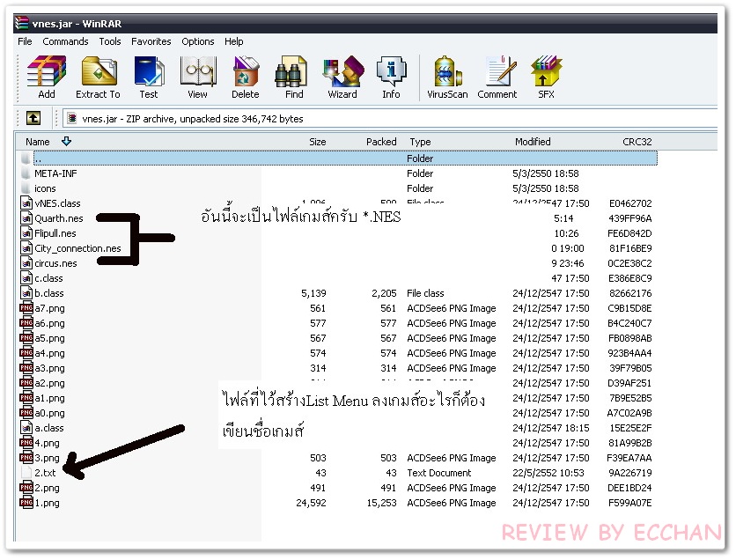Select the 2.png file
This screenshot has height=560, width=736.
pyautogui.click(x=47, y=488)
